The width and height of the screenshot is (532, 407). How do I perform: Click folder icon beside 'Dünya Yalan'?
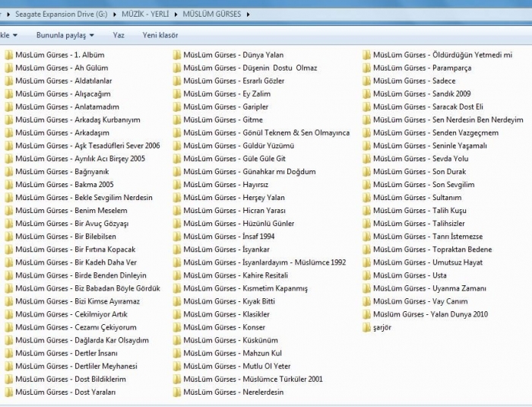pyautogui.click(x=177, y=55)
